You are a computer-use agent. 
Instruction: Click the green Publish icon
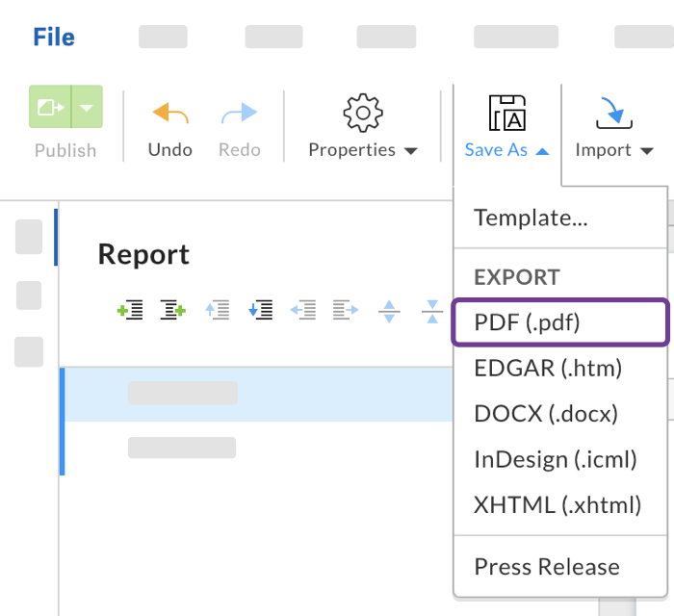pyautogui.click(x=50, y=107)
